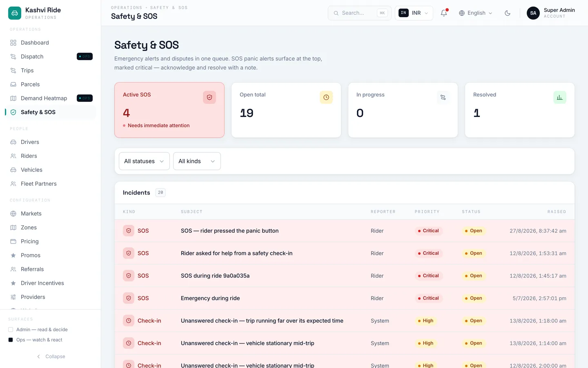The height and width of the screenshot is (368, 588).
Task: Click the Drivers car icon in sidebar
Action: point(13,142)
